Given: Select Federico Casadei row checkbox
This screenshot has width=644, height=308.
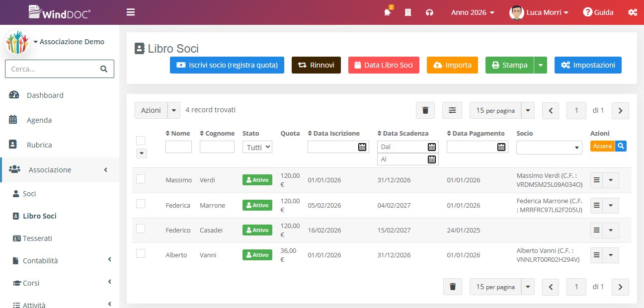Looking at the screenshot, I should click(141, 229).
